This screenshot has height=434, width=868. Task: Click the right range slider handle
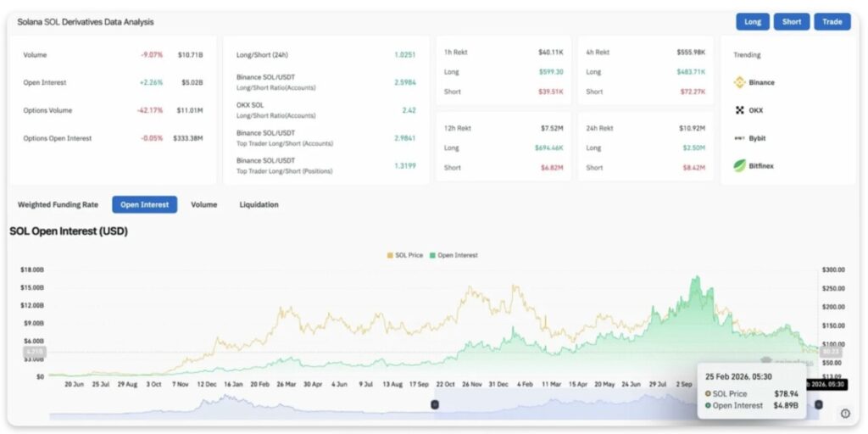click(x=818, y=405)
